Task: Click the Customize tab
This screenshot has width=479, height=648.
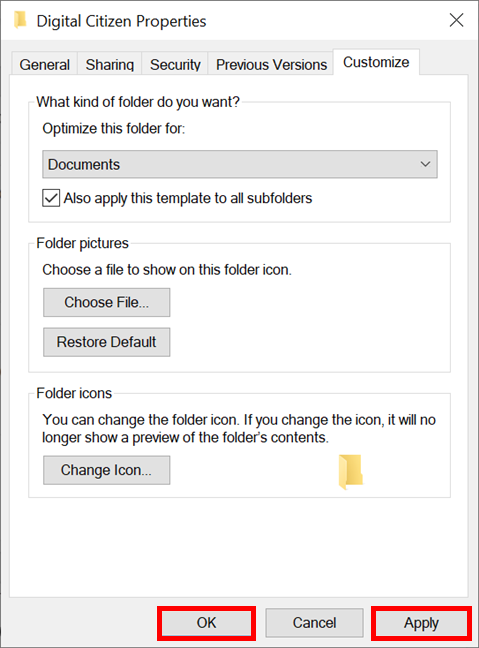Action: coord(376,62)
